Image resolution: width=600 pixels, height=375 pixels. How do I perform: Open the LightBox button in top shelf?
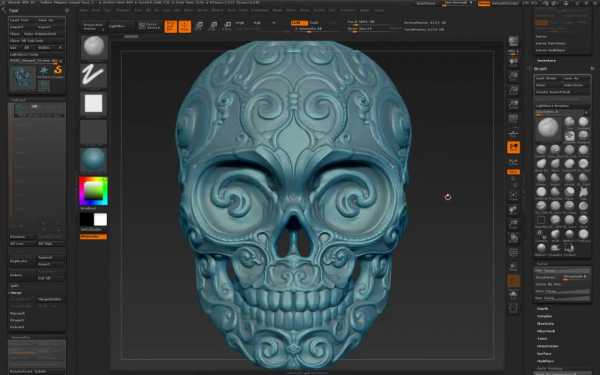(x=117, y=26)
